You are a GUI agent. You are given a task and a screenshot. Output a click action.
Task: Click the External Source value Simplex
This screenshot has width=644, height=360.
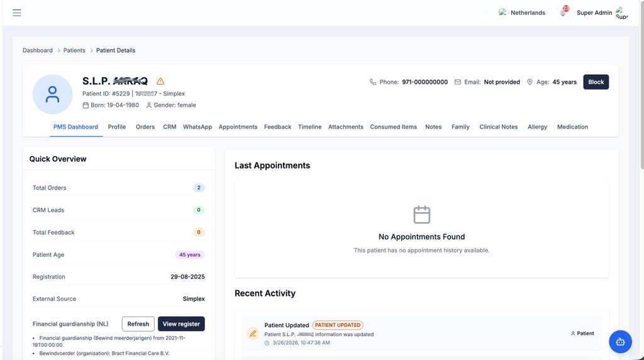[x=194, y=299]
